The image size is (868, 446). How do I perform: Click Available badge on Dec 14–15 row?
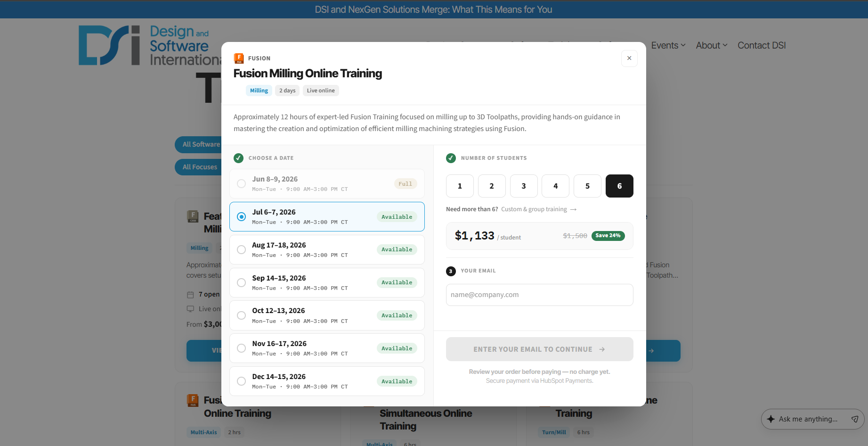coord(397,381)
